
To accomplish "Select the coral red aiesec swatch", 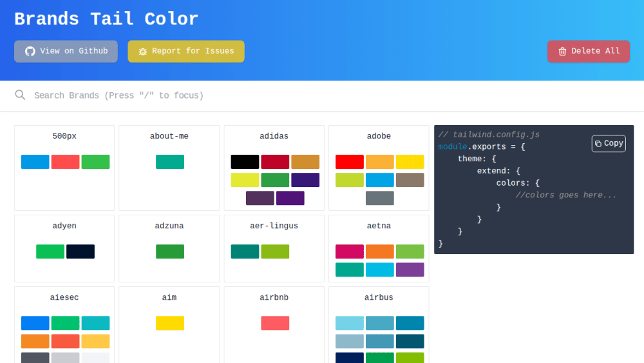I will (x=65, y=341).
